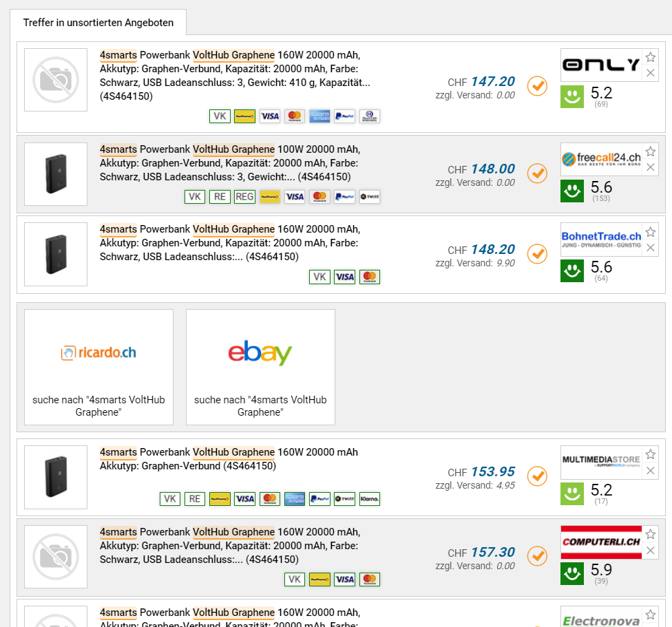The width and height of the screenshot is (672, 627).
Task: Click the REG badge in the freecall24.ch offer
Action: [244, 197]
